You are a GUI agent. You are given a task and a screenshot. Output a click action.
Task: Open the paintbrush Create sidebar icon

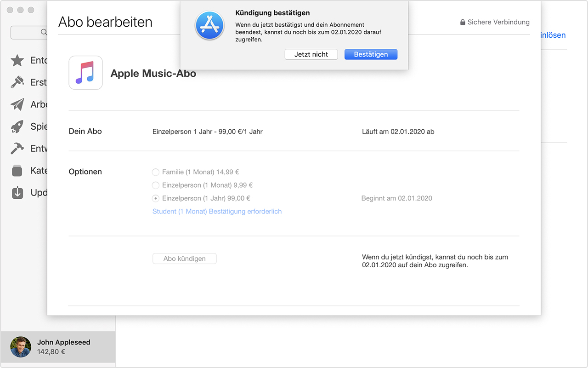[17, 82]
